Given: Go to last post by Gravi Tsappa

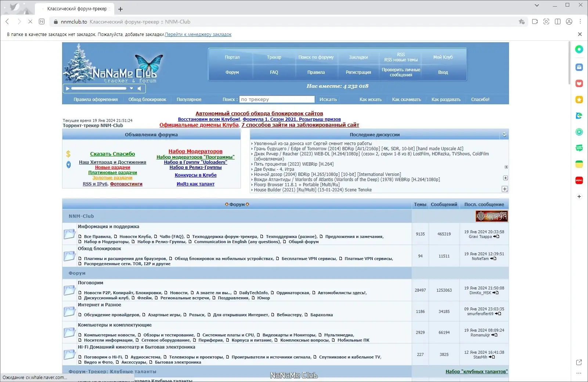Looking at the screenshot, I should click(x=496, y=237).
